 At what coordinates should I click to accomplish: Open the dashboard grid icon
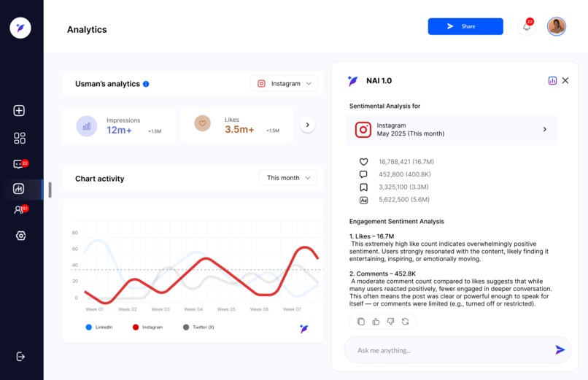[20, 138]
